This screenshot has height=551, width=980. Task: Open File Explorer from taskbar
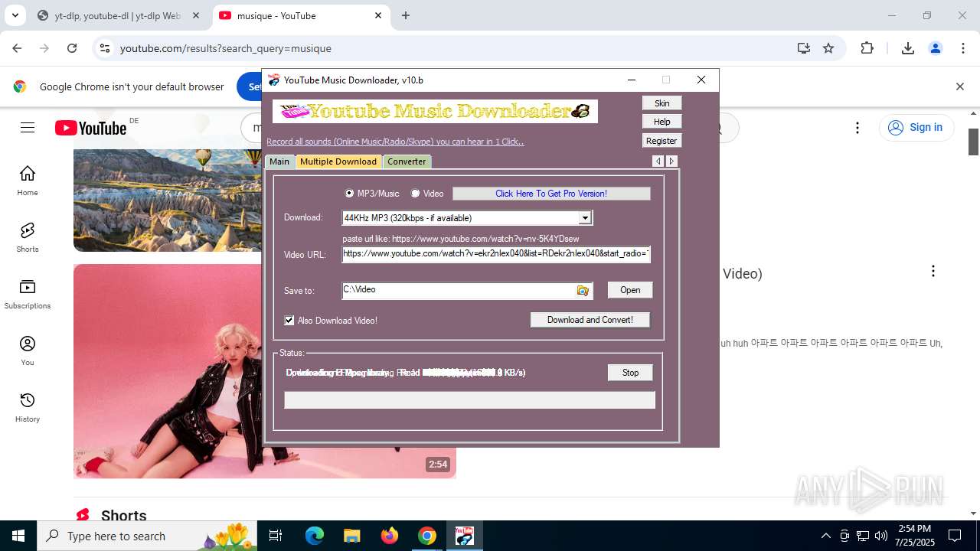tap(351, 536)
